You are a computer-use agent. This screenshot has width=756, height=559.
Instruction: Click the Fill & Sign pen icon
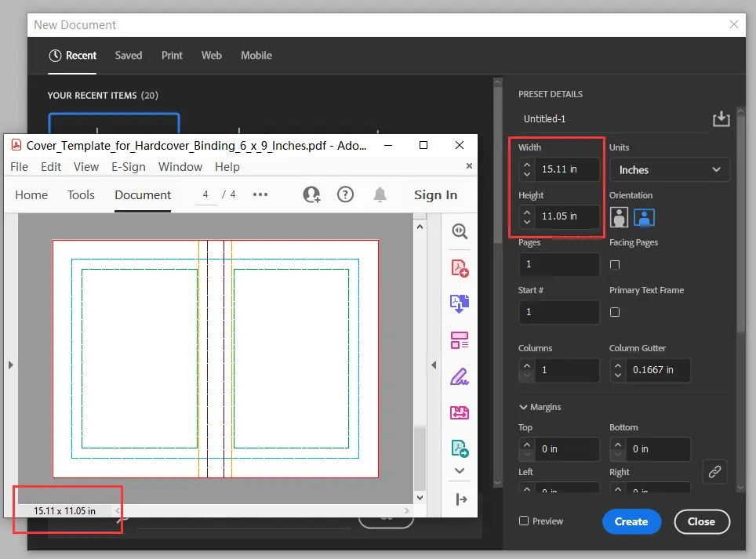point(460,376)
